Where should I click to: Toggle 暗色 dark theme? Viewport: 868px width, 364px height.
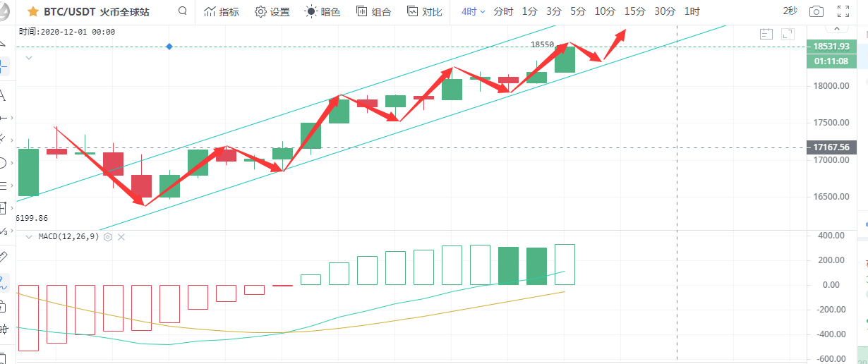pyautogui.click(x=323, y=12)
